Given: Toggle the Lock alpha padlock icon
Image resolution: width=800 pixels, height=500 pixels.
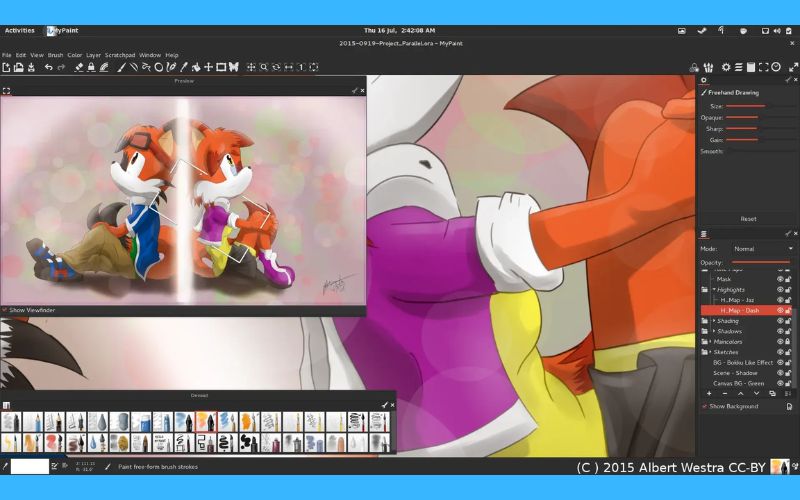Looking at the screenshot, I should pyautogui.click(x=91, y=67).
